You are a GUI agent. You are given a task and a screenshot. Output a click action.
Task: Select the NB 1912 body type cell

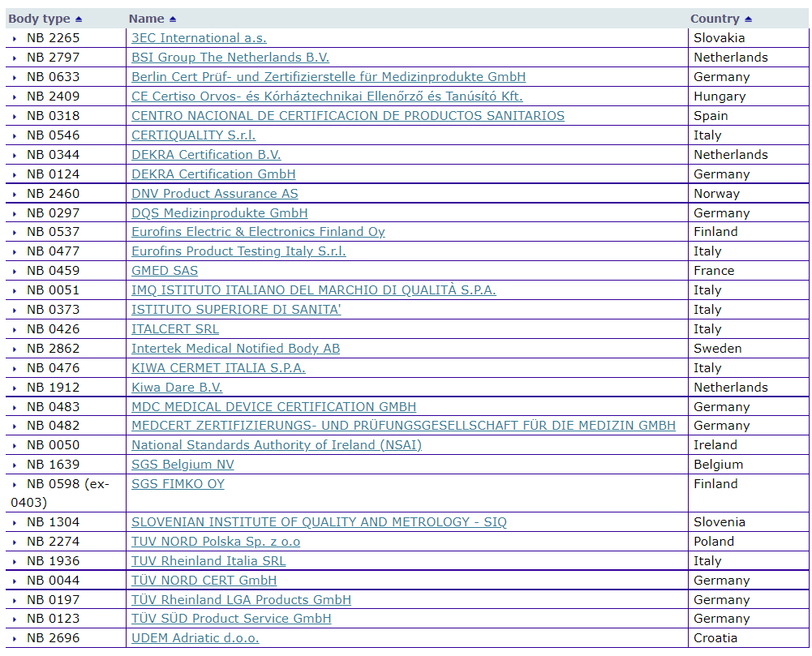(66, 387)
